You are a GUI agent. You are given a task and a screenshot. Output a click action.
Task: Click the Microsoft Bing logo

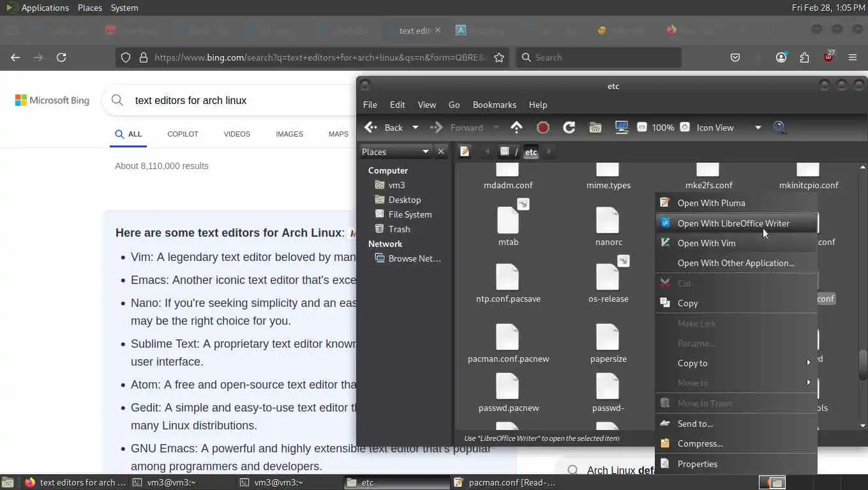[52, 100]
